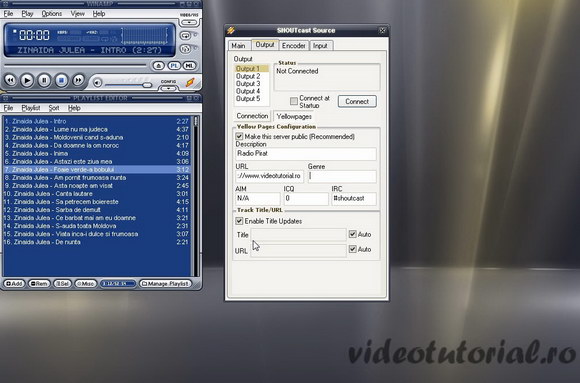Skip to next track button
This screenshot has width=580, height=383.
pos(78,80)
